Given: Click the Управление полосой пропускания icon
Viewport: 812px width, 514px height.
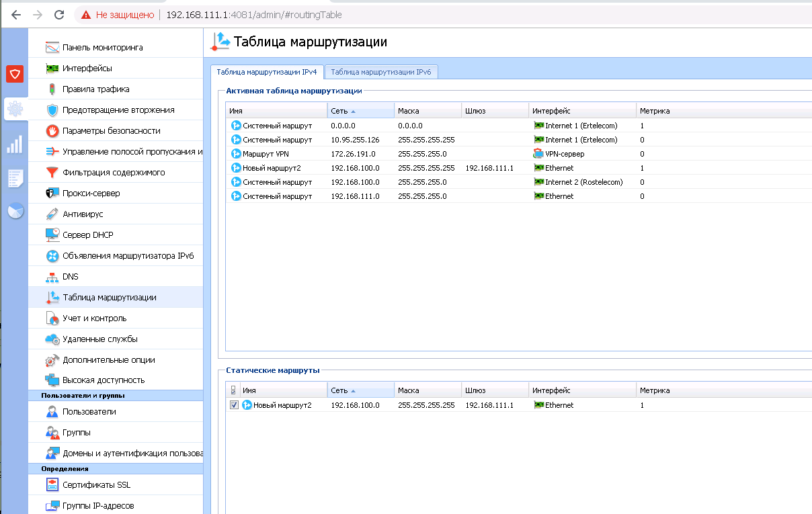Looking at the screenshot, I should pos(52,152).
